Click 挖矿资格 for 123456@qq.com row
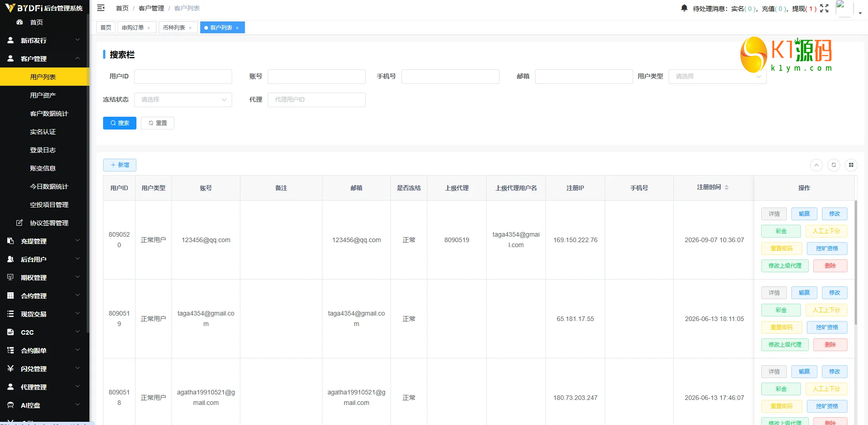This screenshot has height=425, width=868. coord(827,249)
